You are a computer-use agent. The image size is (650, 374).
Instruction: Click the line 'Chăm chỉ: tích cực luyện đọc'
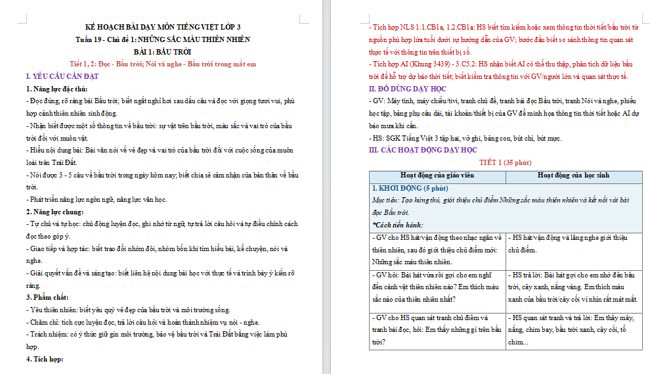pos(143,322)
